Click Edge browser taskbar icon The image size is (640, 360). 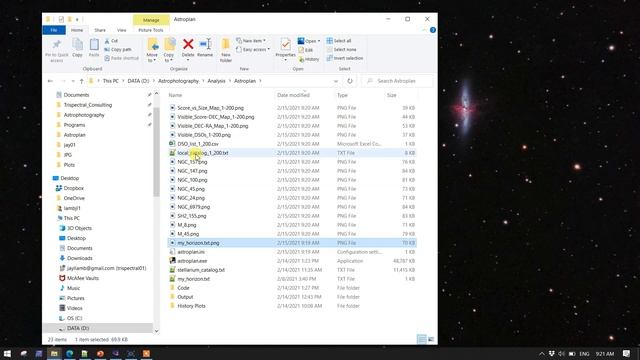point(69,353)
